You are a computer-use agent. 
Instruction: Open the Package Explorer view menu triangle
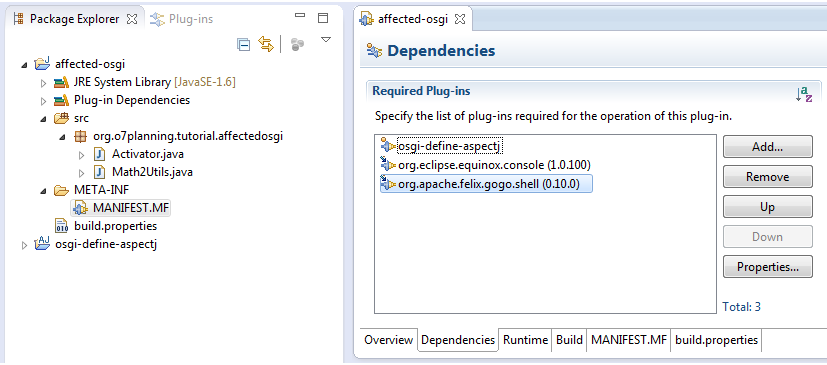[326, 40]
